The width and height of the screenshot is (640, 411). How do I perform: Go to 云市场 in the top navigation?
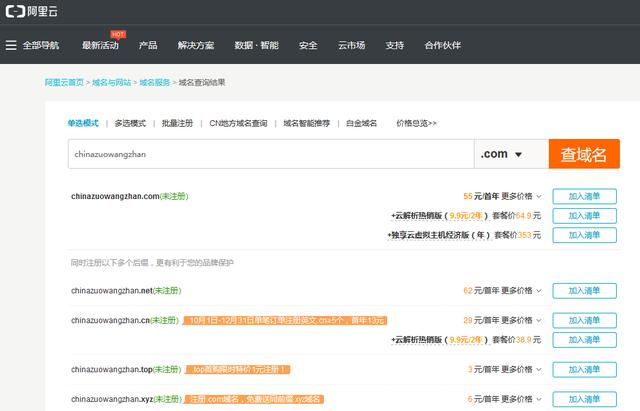(x=351, y=45)
